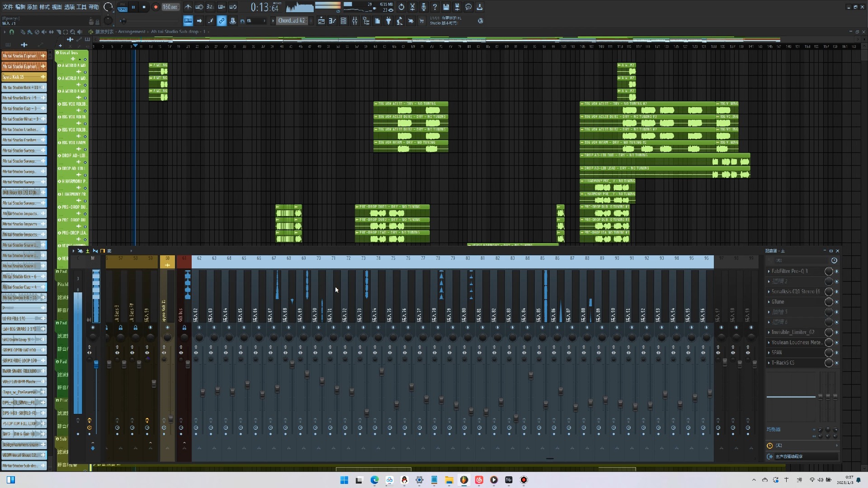This screenshot has width=868, height=488.
Task: Click the save project floppy icon
Action: [x=446, y=7]
